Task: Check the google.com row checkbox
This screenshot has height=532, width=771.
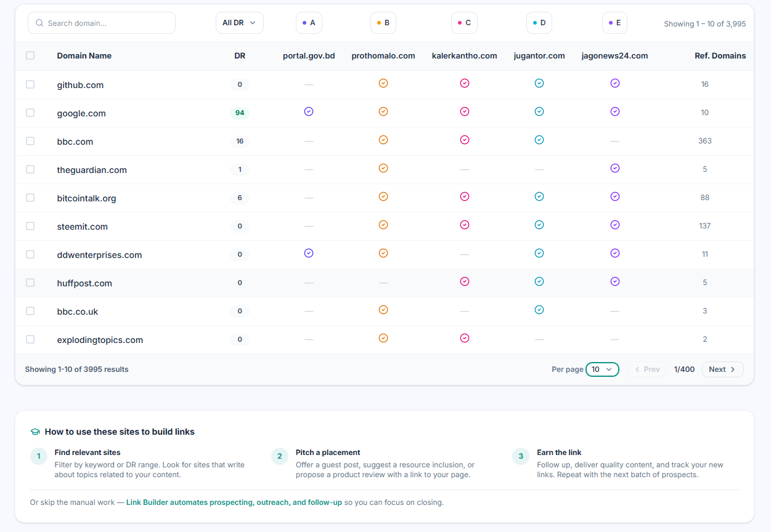Action: [x=30, y=113]
